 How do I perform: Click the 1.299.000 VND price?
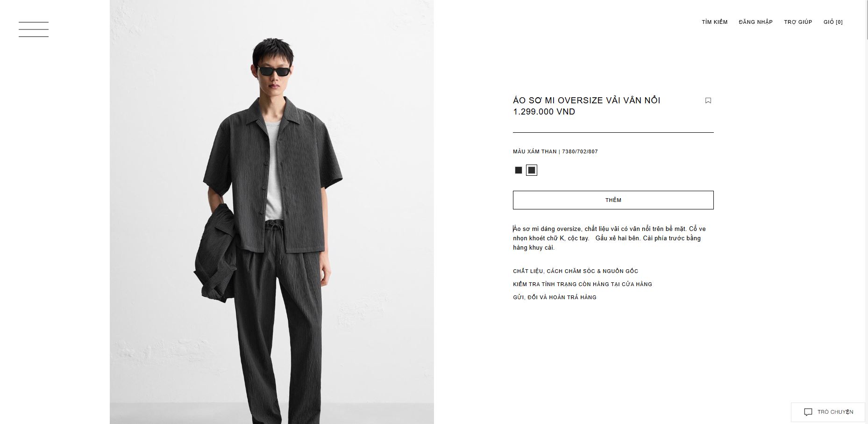[x=544, y=112]
